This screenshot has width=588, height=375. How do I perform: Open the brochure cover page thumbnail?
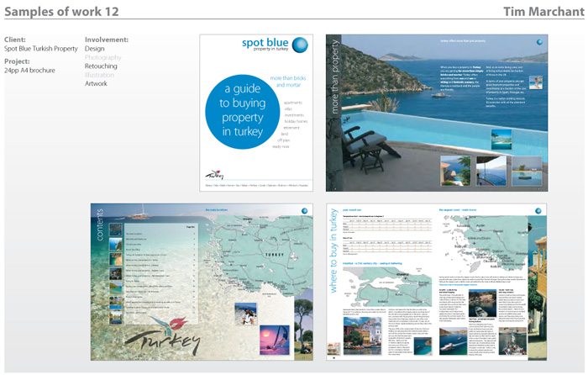(x=256, y=113)
